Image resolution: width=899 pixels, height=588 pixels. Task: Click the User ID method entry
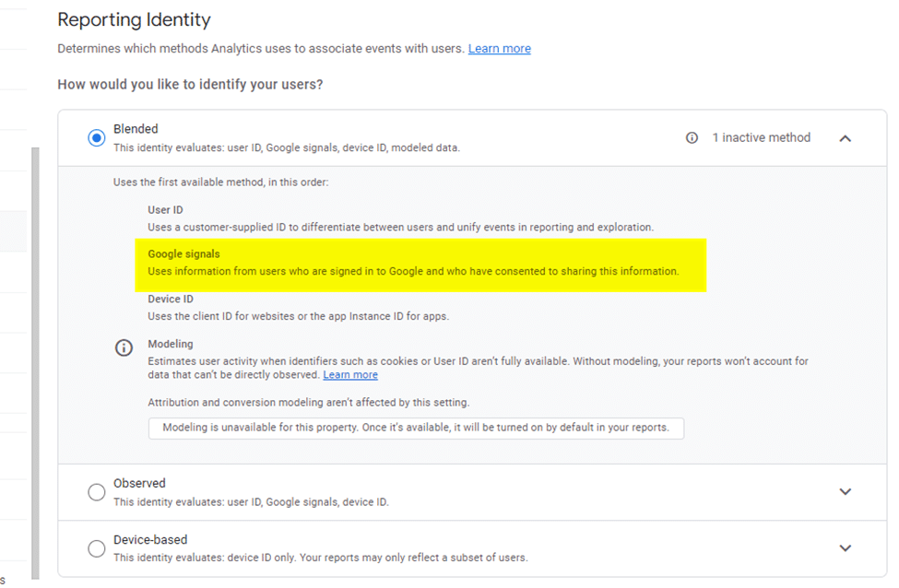coord(369,218)
